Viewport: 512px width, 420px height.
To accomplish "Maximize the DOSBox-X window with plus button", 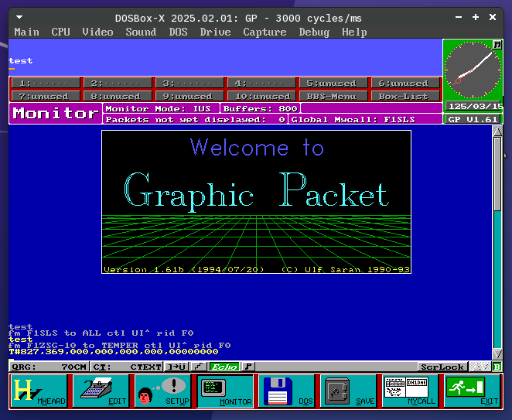I will (x=476, y=17).
